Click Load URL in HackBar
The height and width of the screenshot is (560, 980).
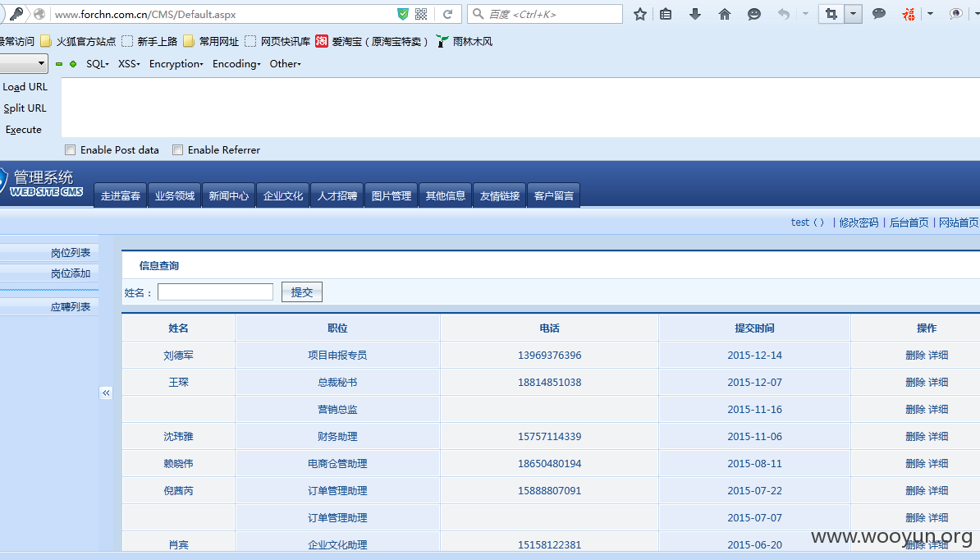(x=25, y=87)
